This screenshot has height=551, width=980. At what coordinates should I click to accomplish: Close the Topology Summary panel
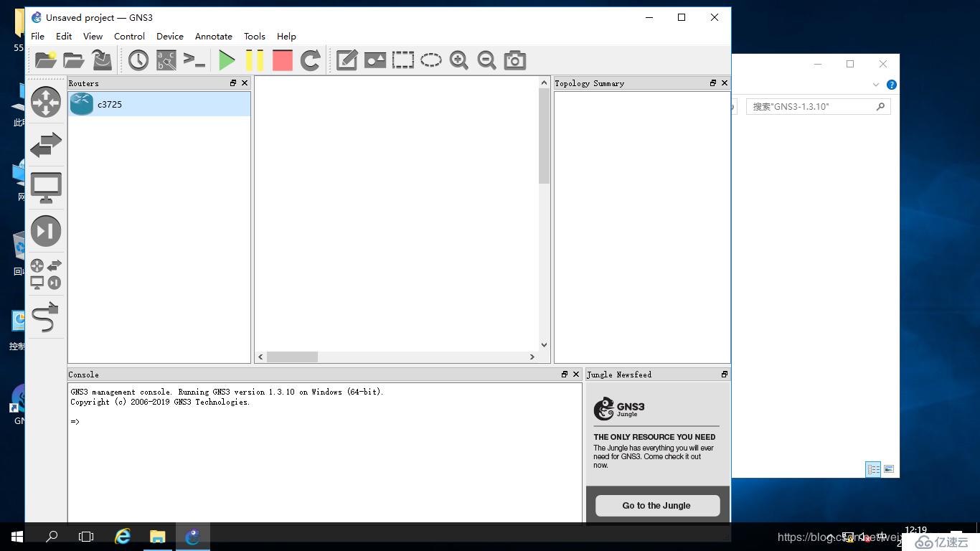point(725,83)
